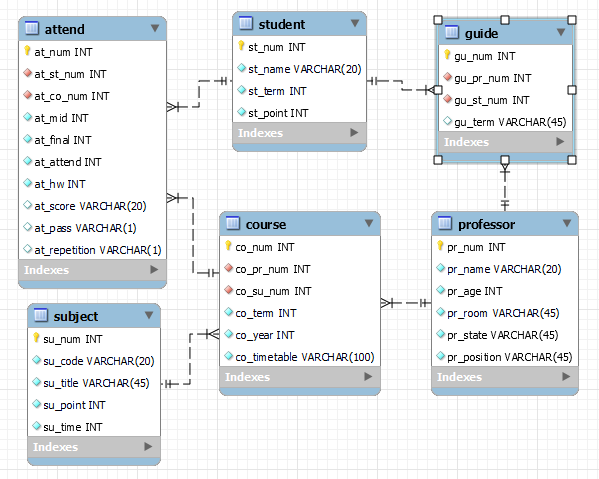This screenshot has height=479, width=599.
Task: Select the at_hw INT column
Action: click(x=92, y=184)
